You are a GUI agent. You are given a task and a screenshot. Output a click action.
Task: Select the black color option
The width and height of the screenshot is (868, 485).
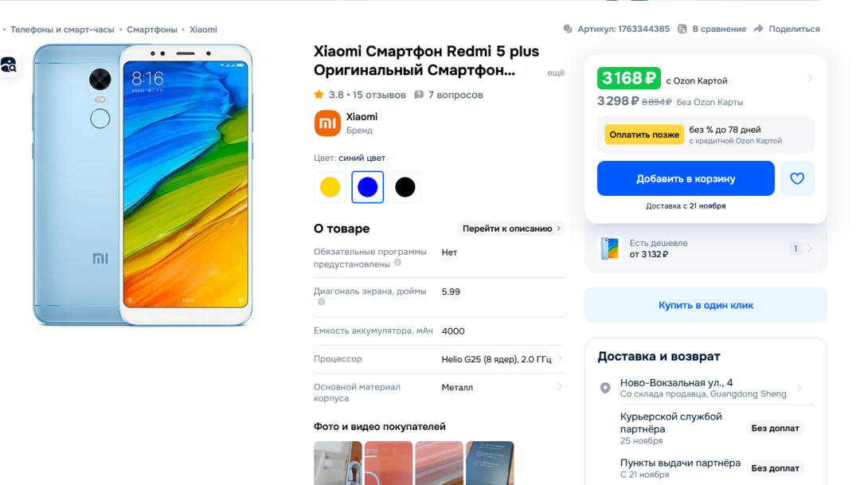point(405,187)
